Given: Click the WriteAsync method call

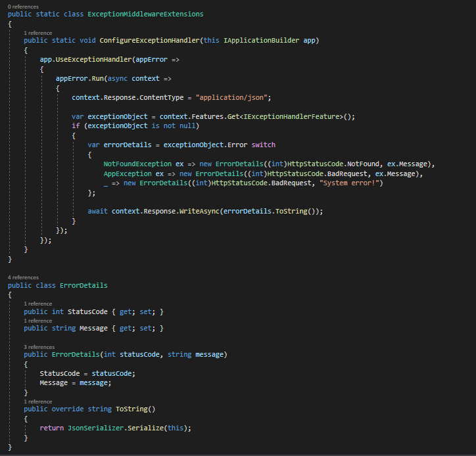Looking at the screenshot, I should (199, 212).
